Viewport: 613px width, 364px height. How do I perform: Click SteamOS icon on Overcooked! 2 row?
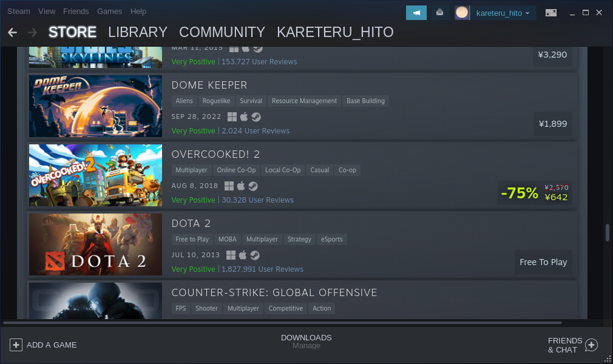point(253,186)
